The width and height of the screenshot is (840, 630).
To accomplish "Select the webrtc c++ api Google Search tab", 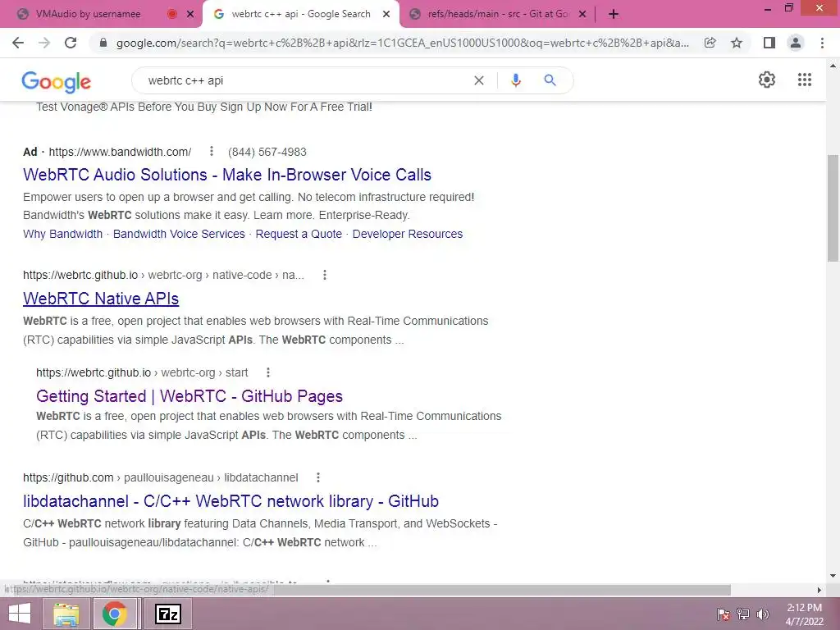I will (x=300, y=15).
